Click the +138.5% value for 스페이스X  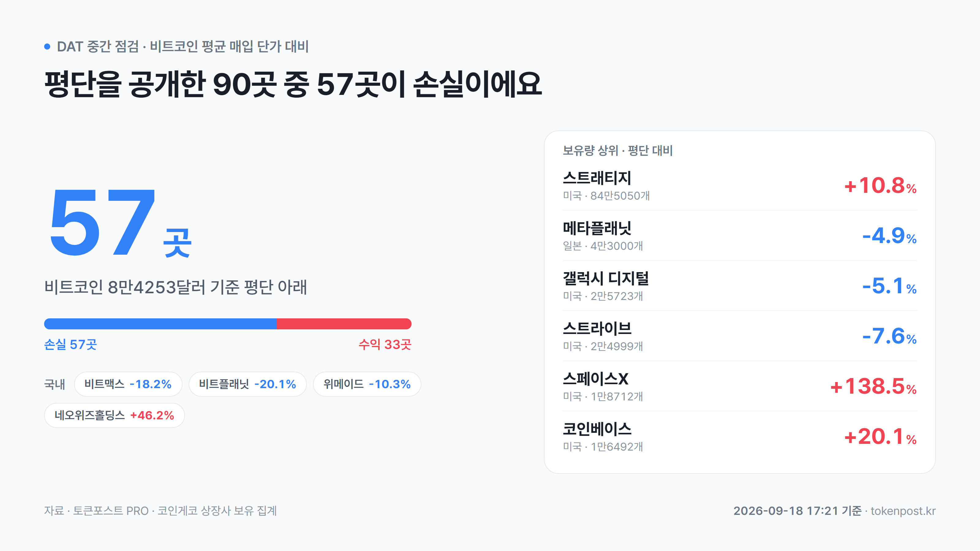pyautogui.click(x=873, y=386)
